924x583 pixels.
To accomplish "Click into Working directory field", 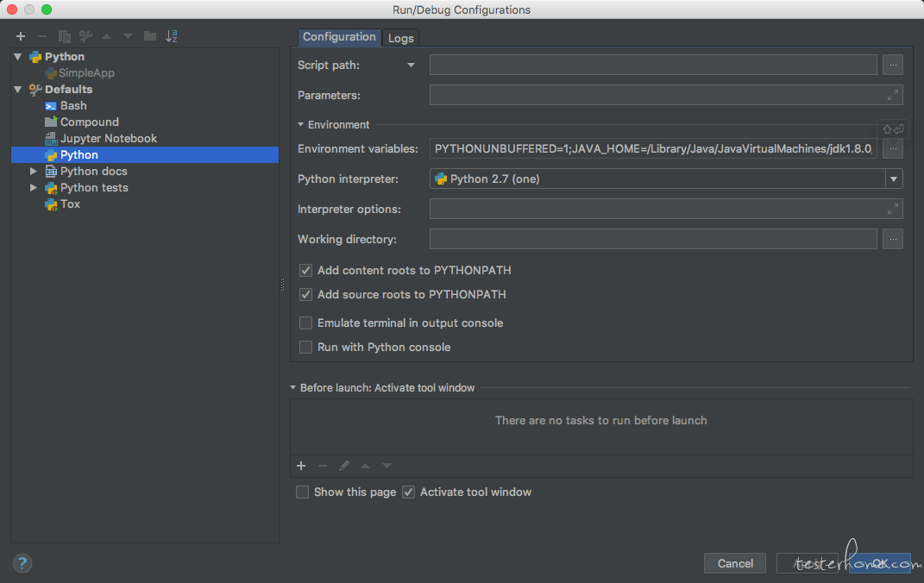I will [653, 239].
